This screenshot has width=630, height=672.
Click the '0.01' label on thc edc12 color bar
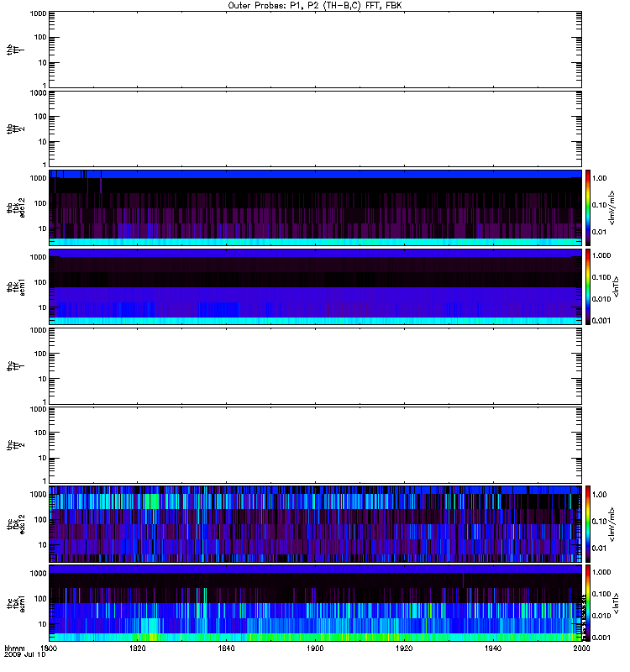599,549
